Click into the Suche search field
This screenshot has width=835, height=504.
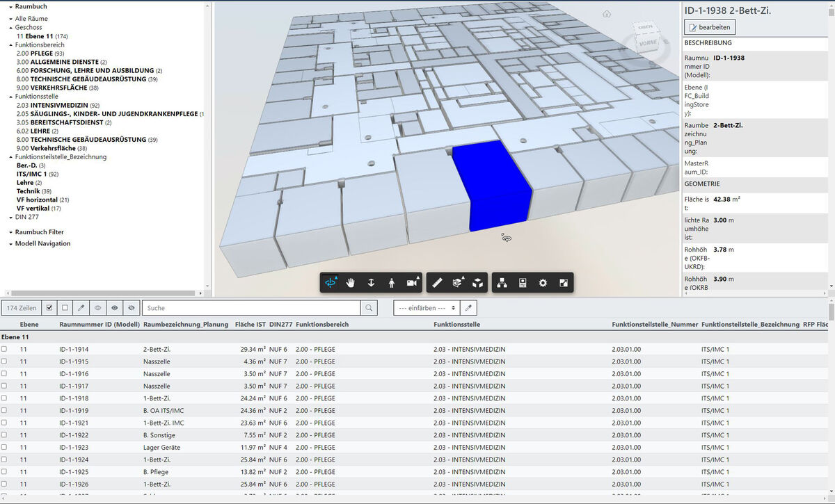[250, 307]
